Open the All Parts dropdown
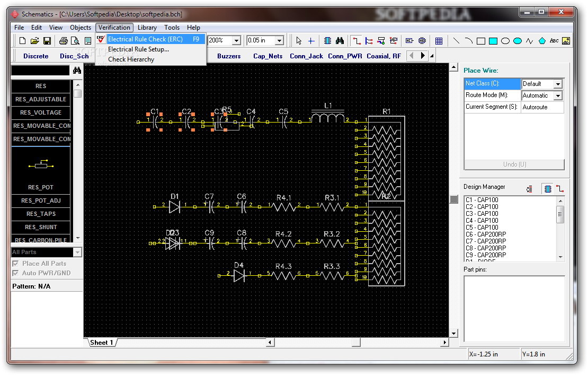 pyautogui.click(x=78, y=252)
